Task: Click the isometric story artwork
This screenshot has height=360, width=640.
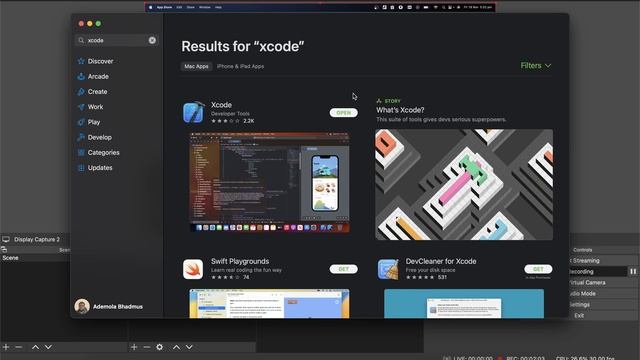Action: [x=464, y=184]
